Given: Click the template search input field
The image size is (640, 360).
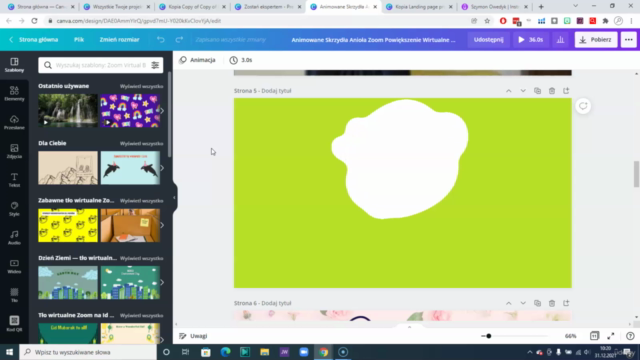Looking at the screenshot, I should click(x=101, y=65).
